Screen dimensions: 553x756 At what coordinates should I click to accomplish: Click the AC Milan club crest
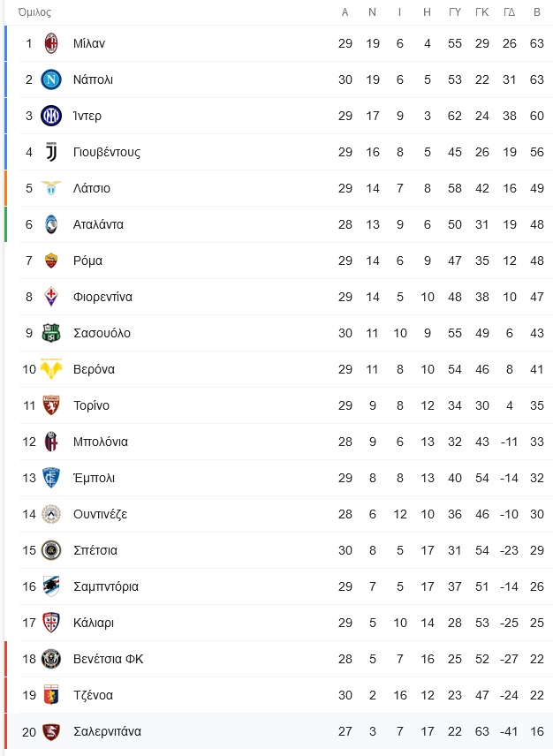coord(51,43)
